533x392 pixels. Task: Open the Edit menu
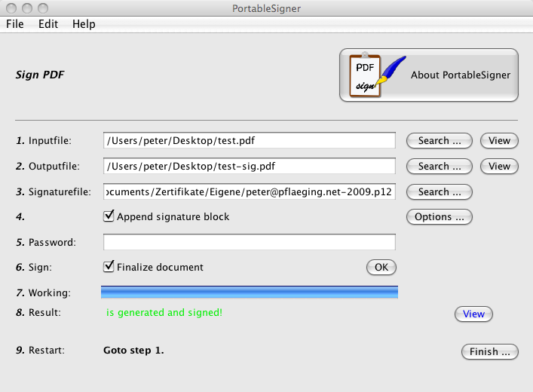pyautogui.click(x=48, y=24)
